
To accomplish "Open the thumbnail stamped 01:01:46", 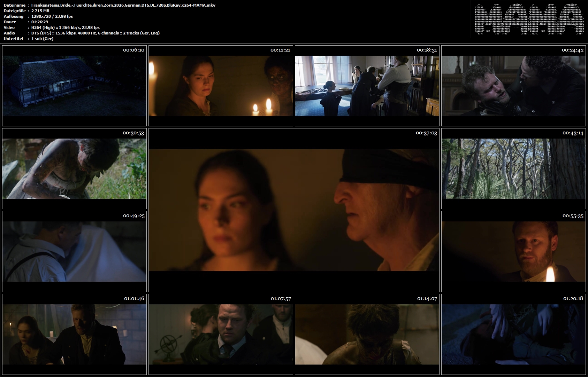I will point(74,334).
